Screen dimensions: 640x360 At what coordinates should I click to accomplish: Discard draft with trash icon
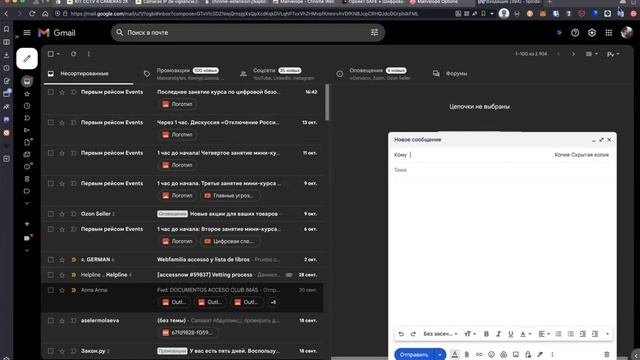click(x=607, y=354)
